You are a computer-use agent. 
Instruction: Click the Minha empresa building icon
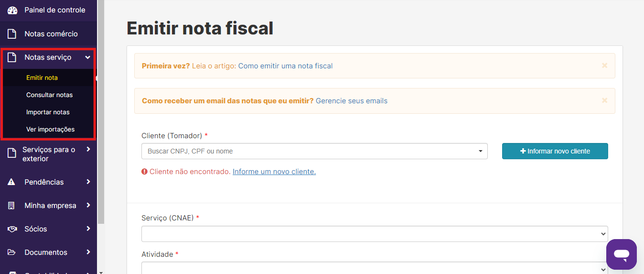(x=11, y=206)
